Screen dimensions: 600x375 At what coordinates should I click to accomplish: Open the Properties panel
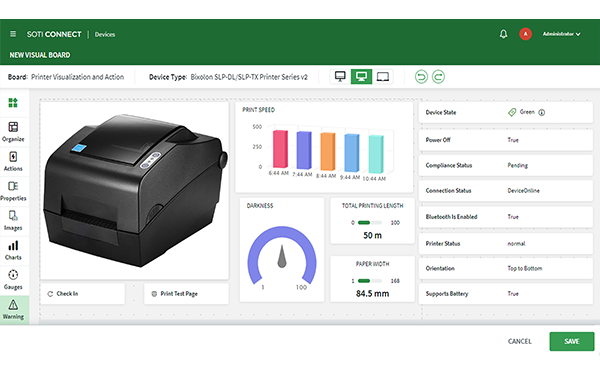point(13,191)
